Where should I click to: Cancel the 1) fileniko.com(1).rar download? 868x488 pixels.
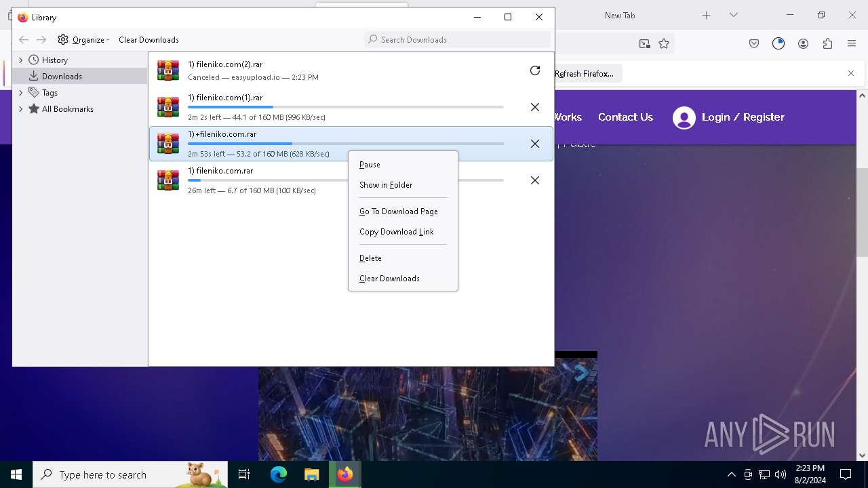535,107
